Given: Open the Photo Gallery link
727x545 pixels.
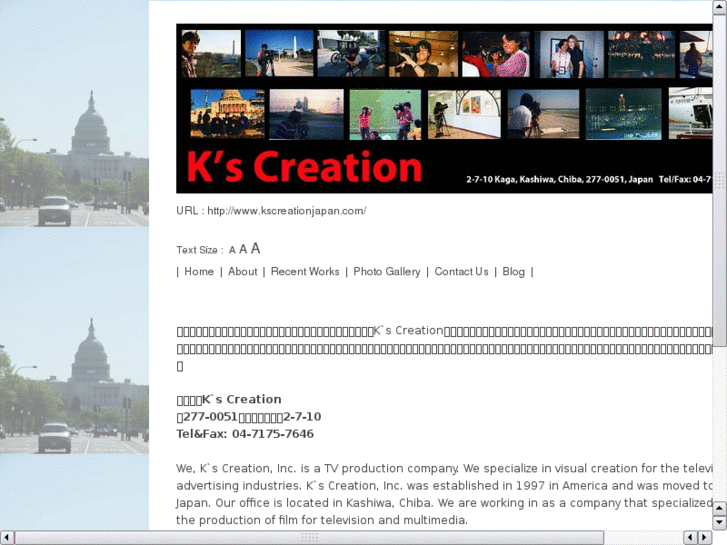Looking at the screenshot, I should 387,271.
